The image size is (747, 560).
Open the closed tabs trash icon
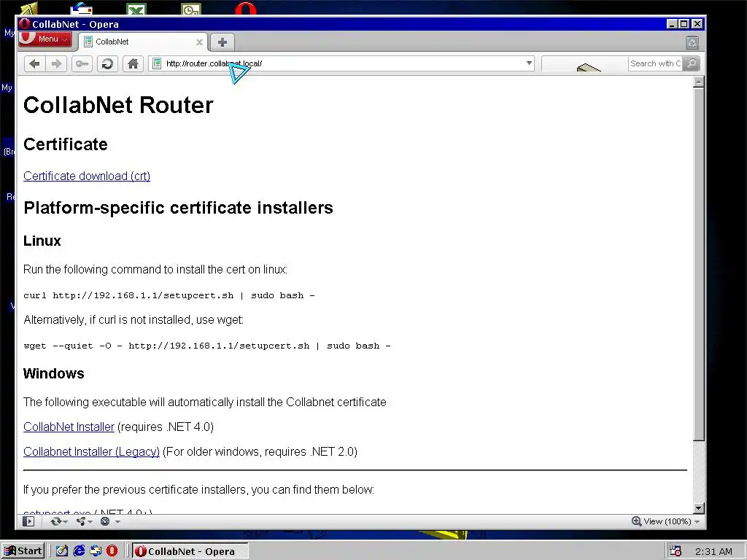tap(692, 42)
